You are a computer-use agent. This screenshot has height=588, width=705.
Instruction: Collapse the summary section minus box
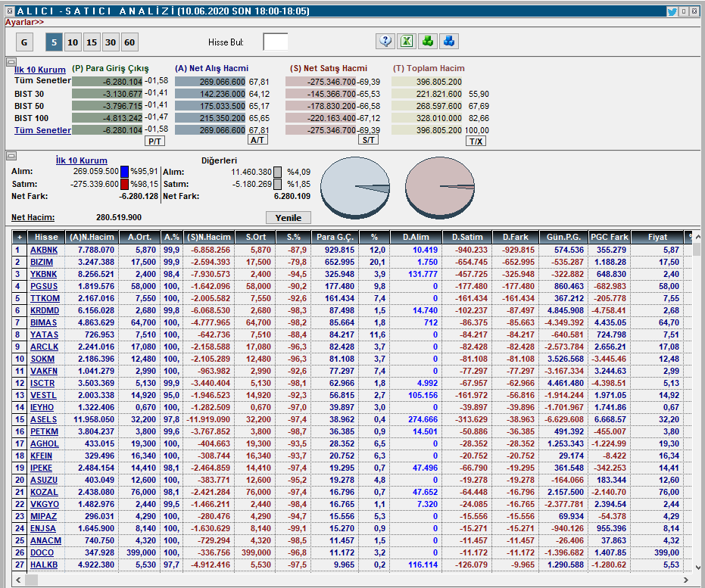tap(11, 62)
